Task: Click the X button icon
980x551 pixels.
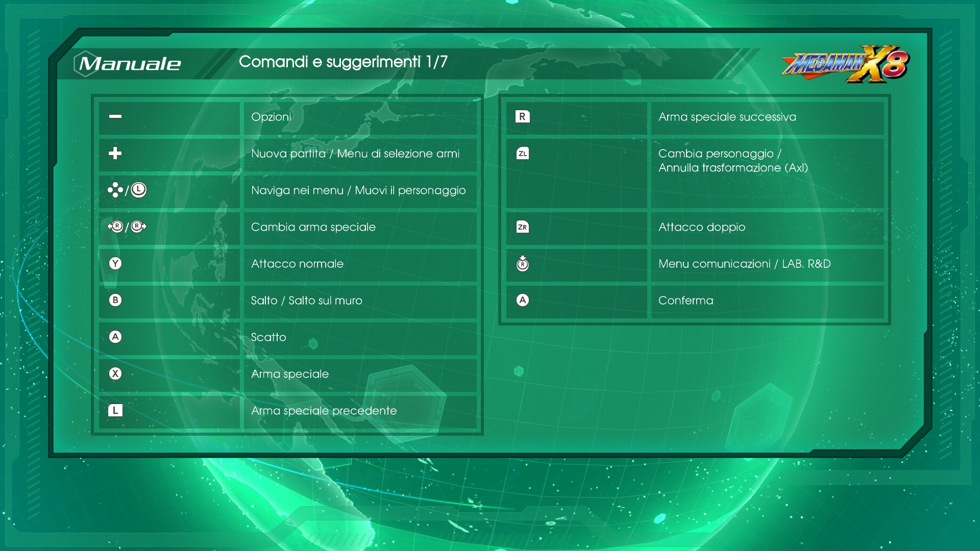Action: pyautogui.click(x=115, y=373)
